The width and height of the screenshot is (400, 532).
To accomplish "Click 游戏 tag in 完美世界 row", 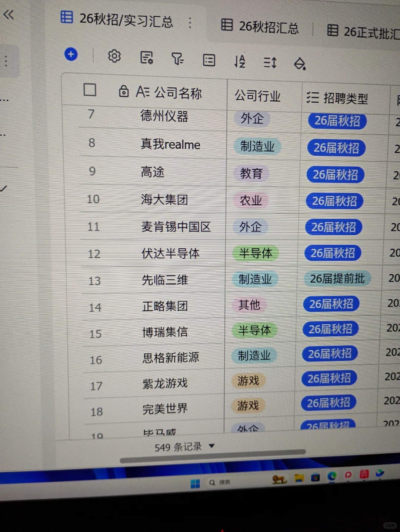I will pos(248,405).
